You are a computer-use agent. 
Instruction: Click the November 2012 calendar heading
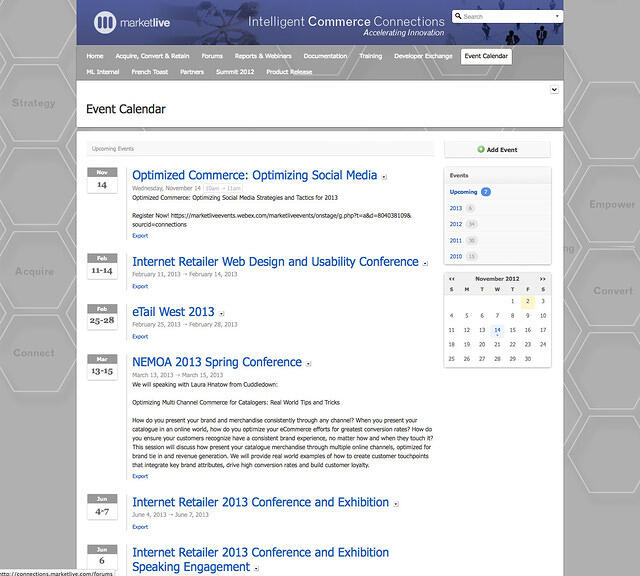pos(497,279)
